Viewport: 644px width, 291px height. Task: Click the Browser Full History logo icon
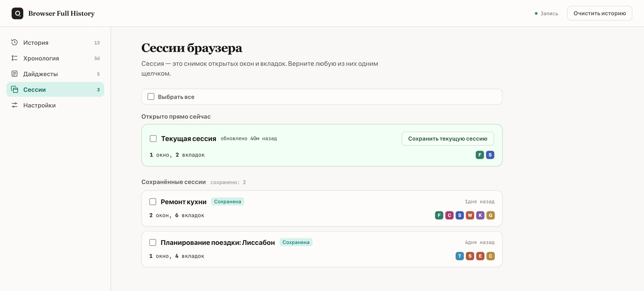pos(17,13)
